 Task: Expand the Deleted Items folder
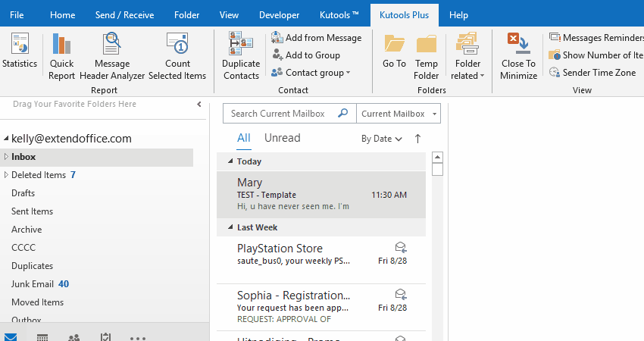(x=6, y=174)
